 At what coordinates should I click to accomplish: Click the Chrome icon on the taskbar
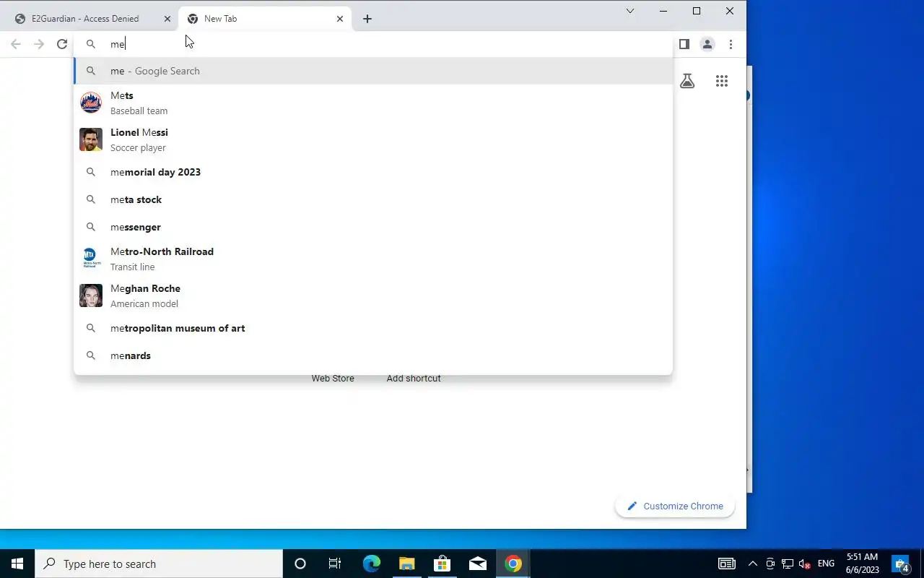(513, 564)
